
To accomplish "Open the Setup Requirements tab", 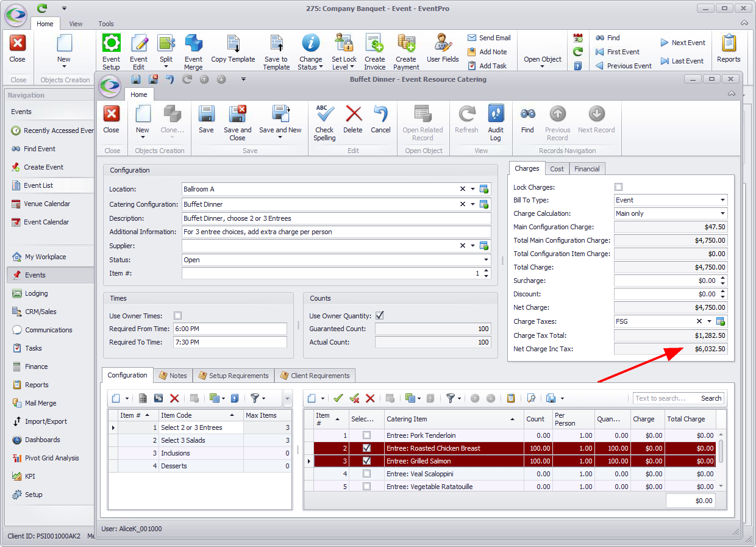I will (x=234, y=376).
